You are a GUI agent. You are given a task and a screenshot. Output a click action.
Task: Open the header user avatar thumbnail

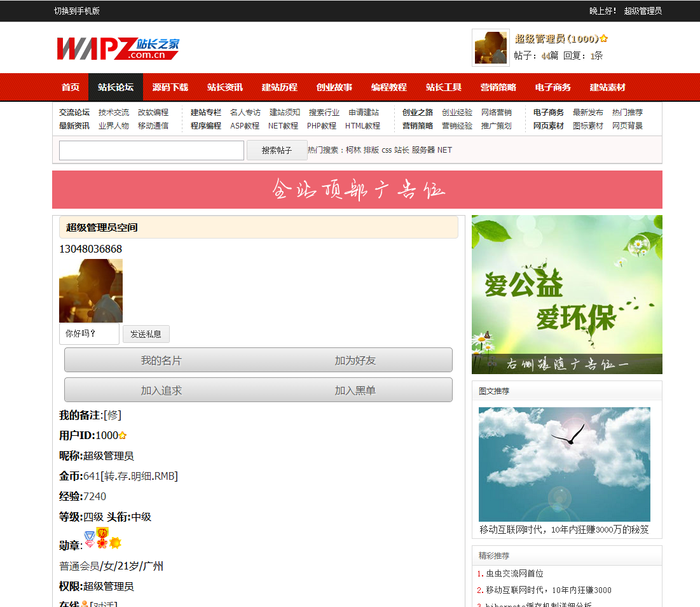(x=490, y=48)
